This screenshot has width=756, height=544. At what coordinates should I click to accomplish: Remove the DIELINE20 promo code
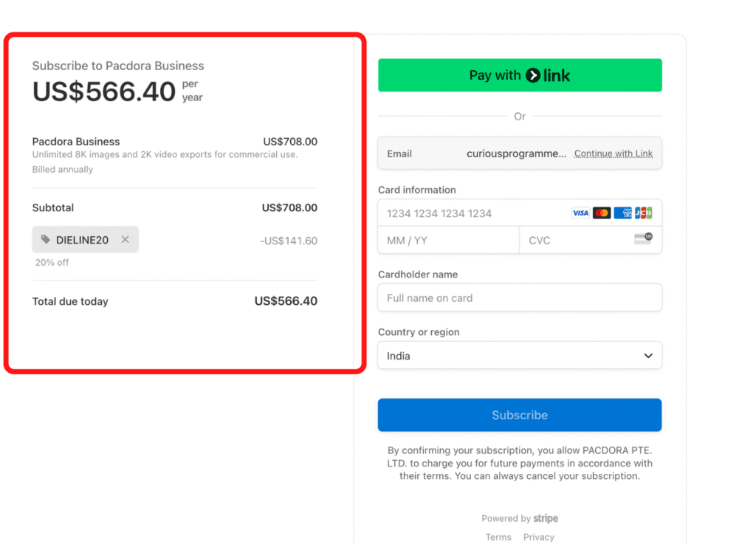tap(126, 239)
